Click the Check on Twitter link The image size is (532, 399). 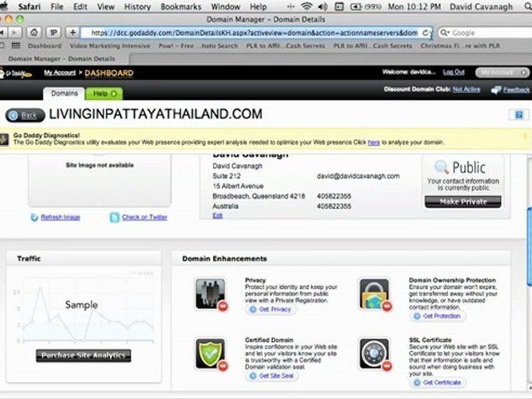coord(145,217)
